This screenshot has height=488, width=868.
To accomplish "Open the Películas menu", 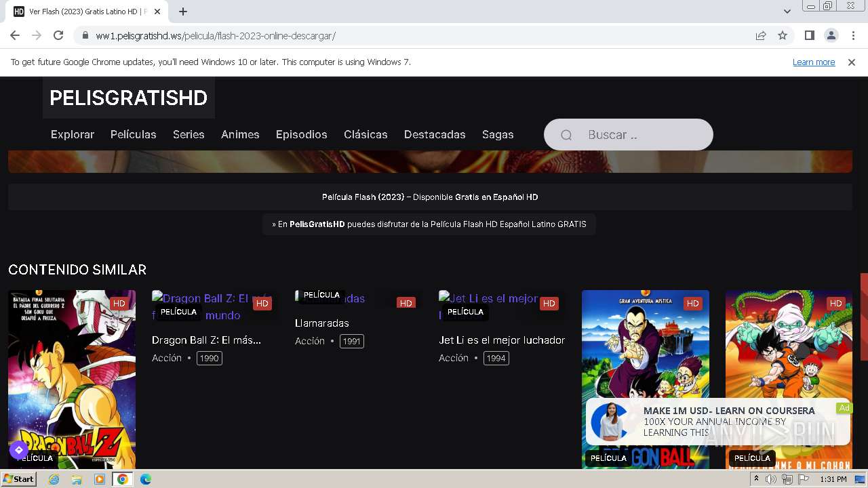I will pyautogui.click(x=134, y=134).
